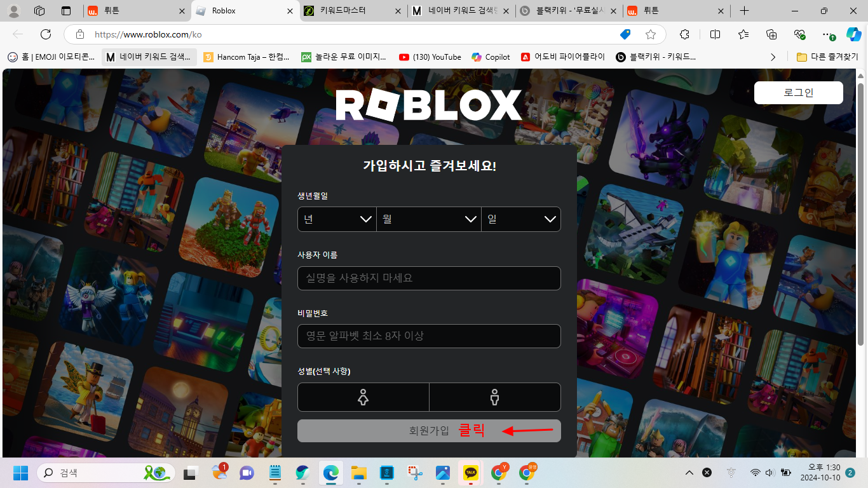Open the favorites list icon
This screenshot has width=868, height=488.
(743, 34)
